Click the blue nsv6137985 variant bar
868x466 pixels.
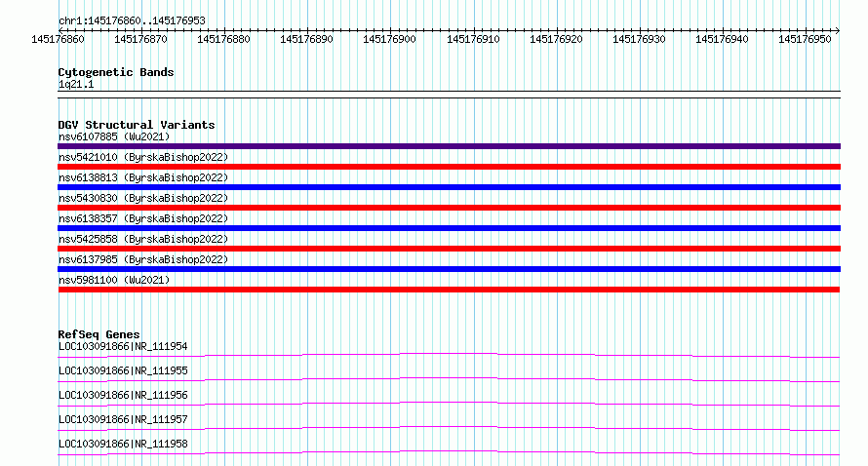449,269
